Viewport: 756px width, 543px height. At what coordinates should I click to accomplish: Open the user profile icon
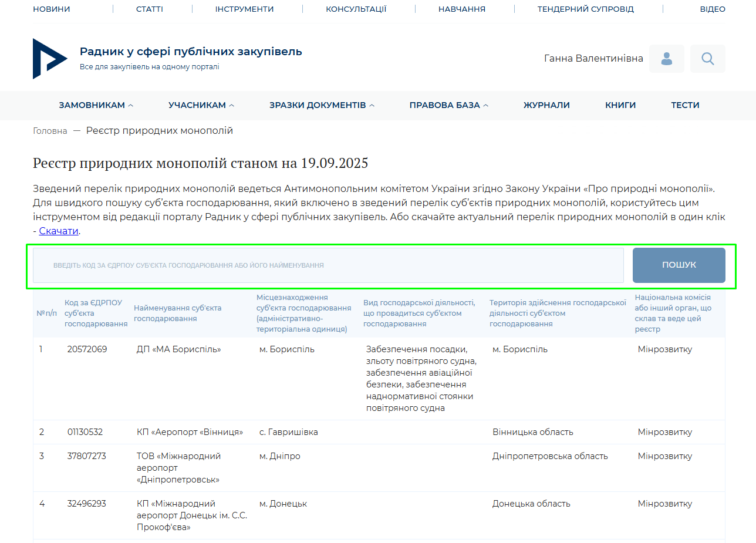pyautogui.click(x=666, y=59)
